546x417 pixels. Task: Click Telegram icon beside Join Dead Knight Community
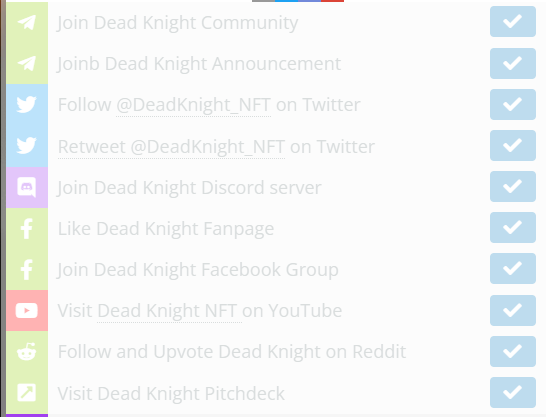(27, 22)
